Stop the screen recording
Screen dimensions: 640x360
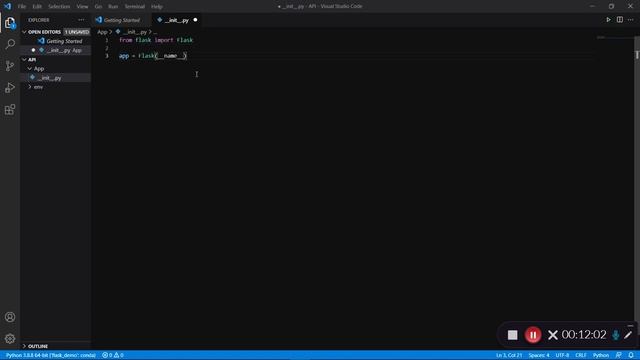(512, 335)
